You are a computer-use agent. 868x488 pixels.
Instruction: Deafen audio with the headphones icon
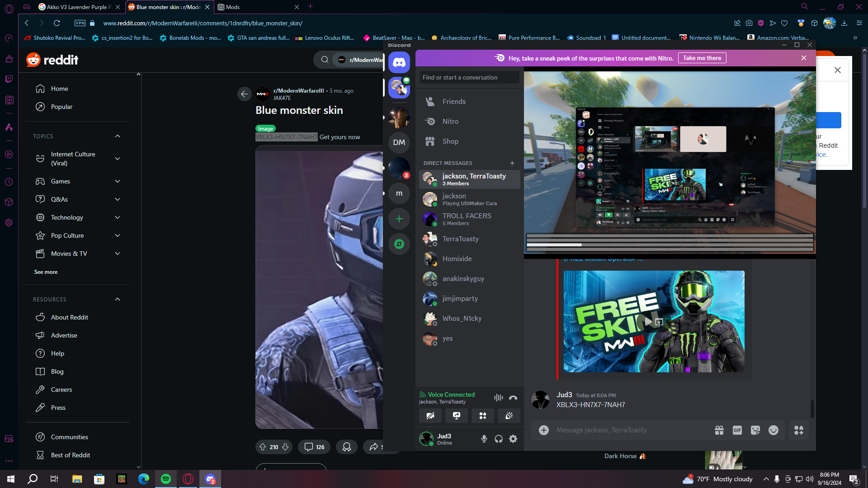click(x=499, y=439)
